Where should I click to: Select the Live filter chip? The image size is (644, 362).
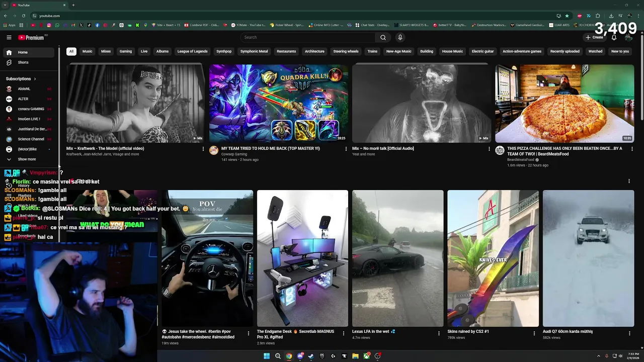(x=144, y=51)
